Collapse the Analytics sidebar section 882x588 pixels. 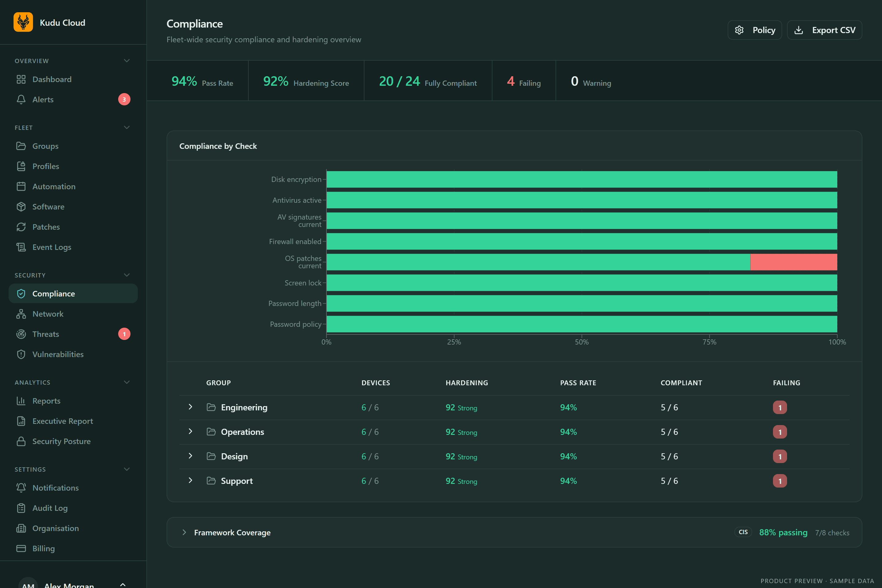click(127, 383)
